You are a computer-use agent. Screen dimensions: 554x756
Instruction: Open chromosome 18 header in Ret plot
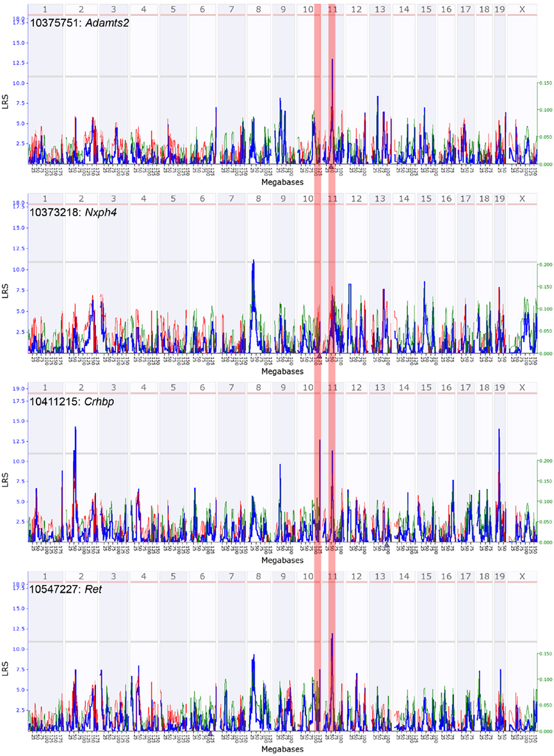coord(484,576)
